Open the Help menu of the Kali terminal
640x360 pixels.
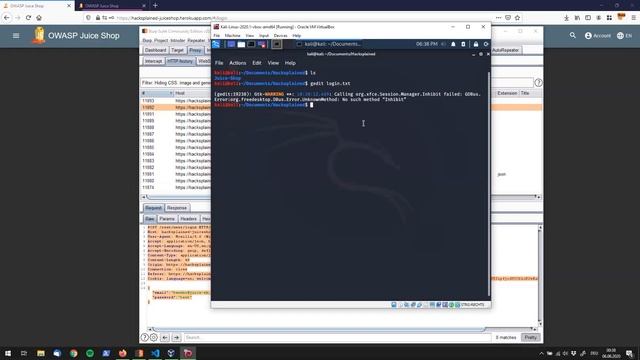tap(290, 63)
